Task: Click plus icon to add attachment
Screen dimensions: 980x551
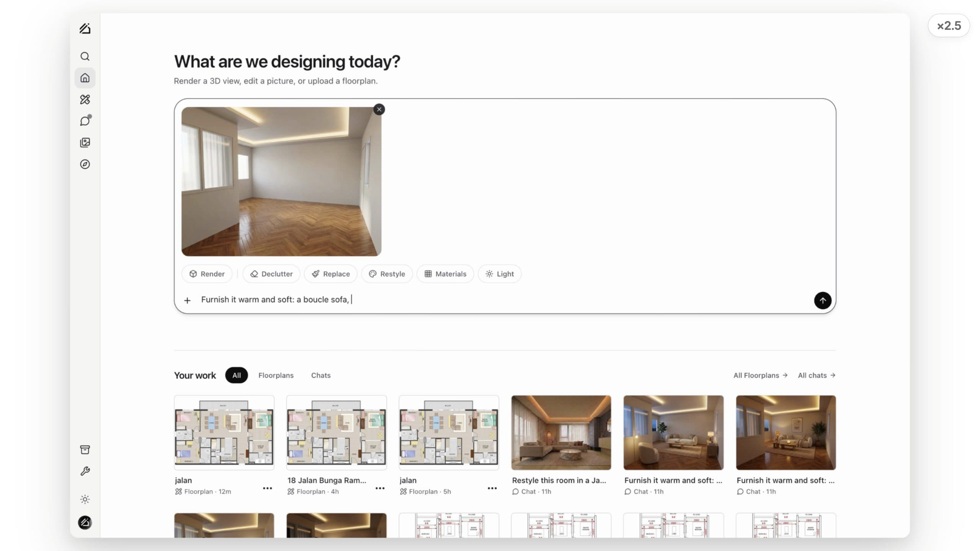Action: tap(187, 300)
